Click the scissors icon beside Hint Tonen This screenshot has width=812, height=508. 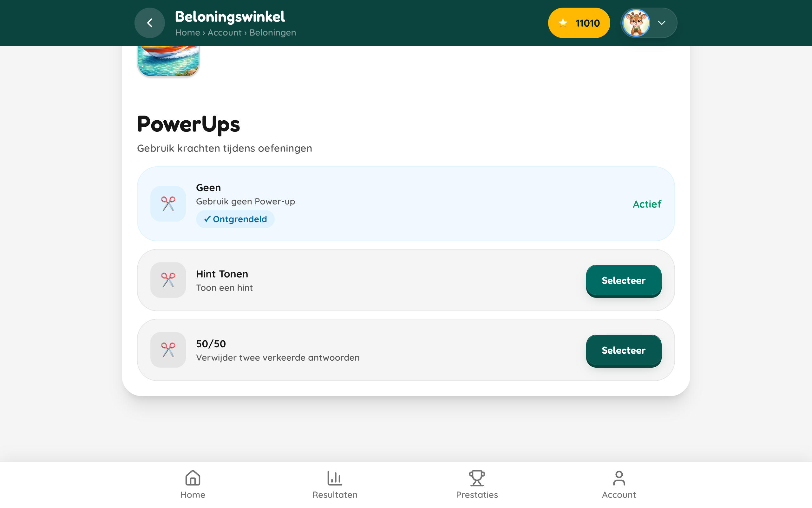coord(168,280)
